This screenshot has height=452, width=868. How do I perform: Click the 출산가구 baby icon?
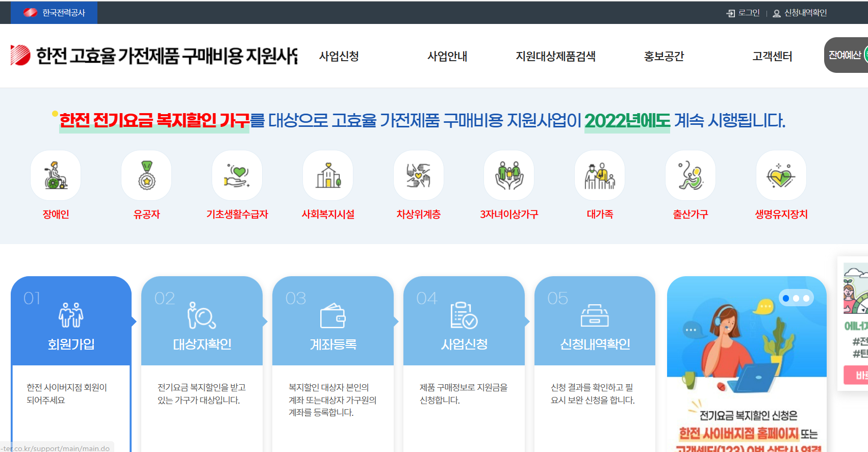tap(691, 175)
